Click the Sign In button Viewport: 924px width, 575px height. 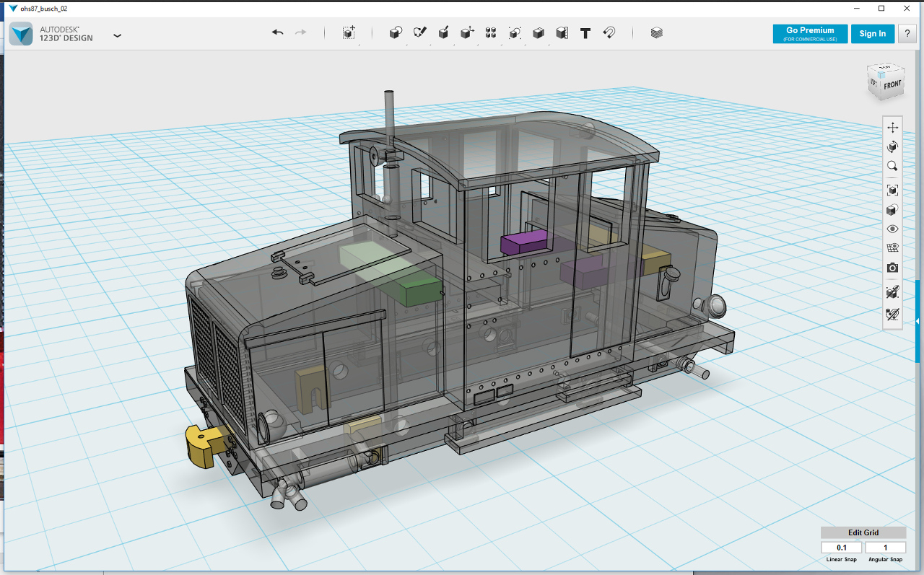873,33
